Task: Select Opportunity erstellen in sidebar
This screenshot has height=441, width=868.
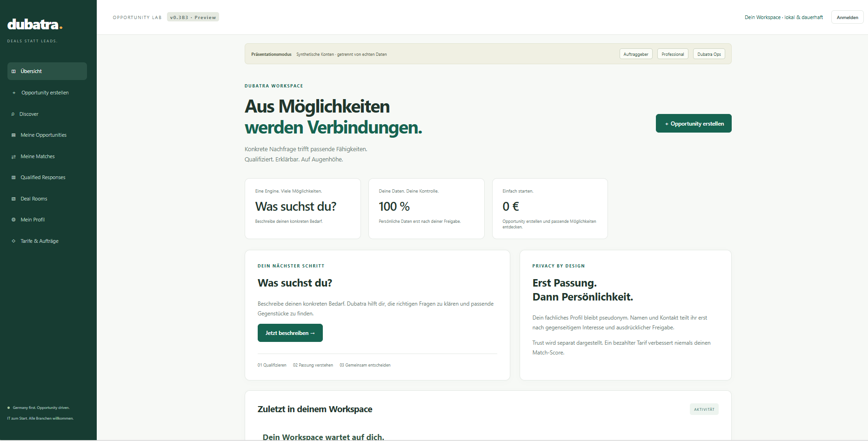Action: coord(47,93)
